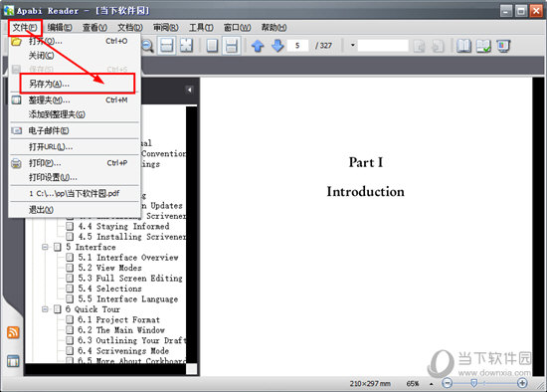The width and height of the screenshot is (547, 392).
Task: Click the page number field showing 5
Action: click(297, 46)
